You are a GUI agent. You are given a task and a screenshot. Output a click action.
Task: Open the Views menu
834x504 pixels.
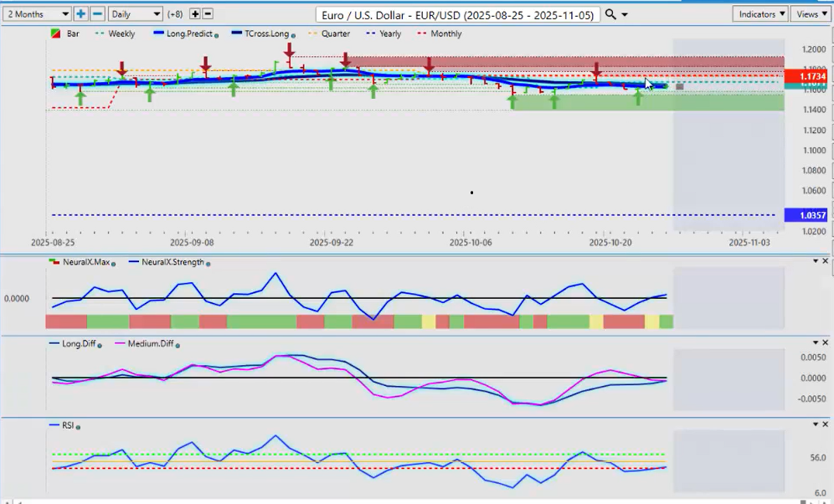pos(811,14)
